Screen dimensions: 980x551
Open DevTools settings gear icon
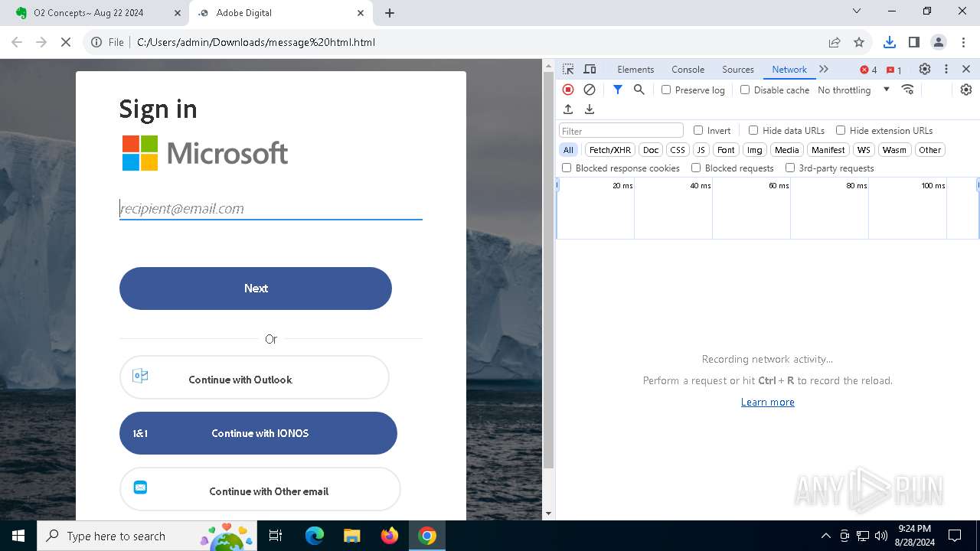click(x=925, y=69)
